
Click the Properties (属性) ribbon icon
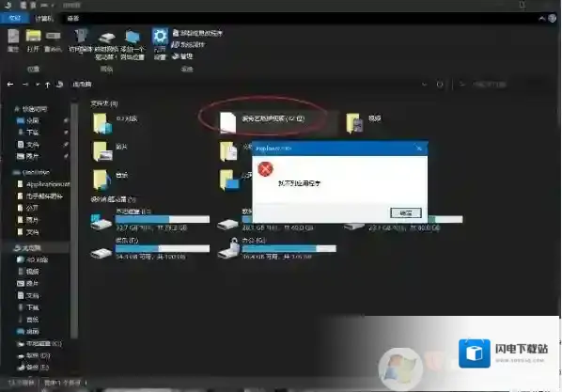pyautogui.click(x=13, y=40)
